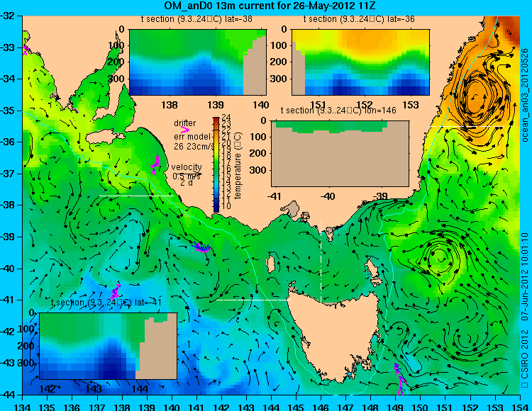Click the '300' depth tick of the lon=146 inset
The height and width of the screenshot is (411, 532).
[x=260, y=170]
